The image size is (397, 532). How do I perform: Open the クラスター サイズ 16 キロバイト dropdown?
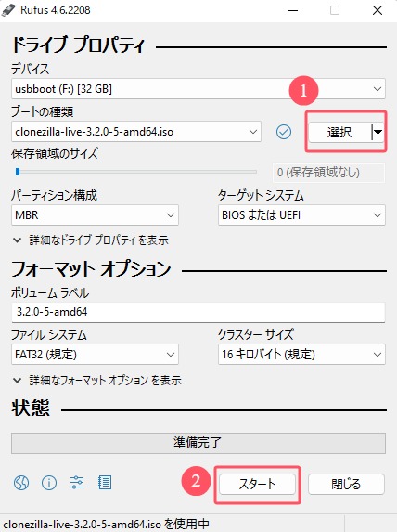[x=301, y=355]
